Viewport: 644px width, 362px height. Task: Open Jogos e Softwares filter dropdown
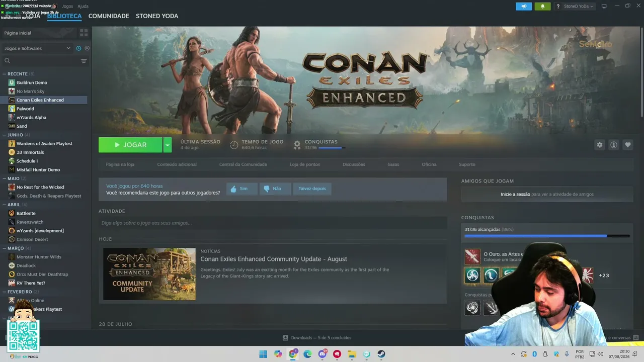[x=37, y=48]
